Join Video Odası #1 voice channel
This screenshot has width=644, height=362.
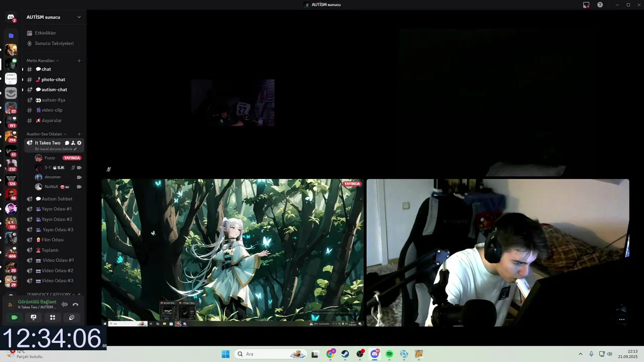(54, 260)
